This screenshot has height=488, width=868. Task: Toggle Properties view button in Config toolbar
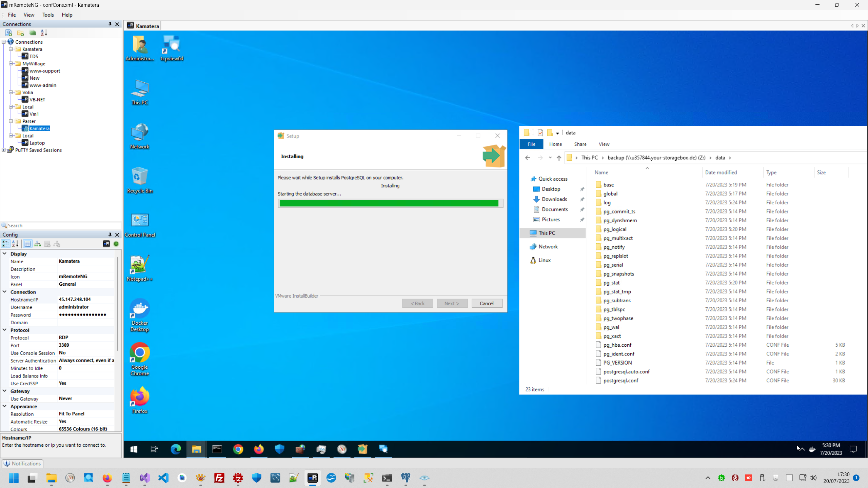(x=28, y=244)
